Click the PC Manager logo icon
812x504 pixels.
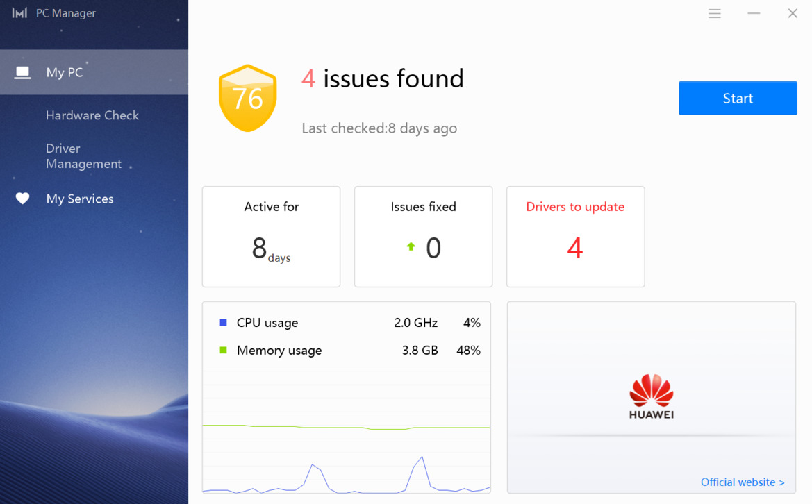click(19, 13)
